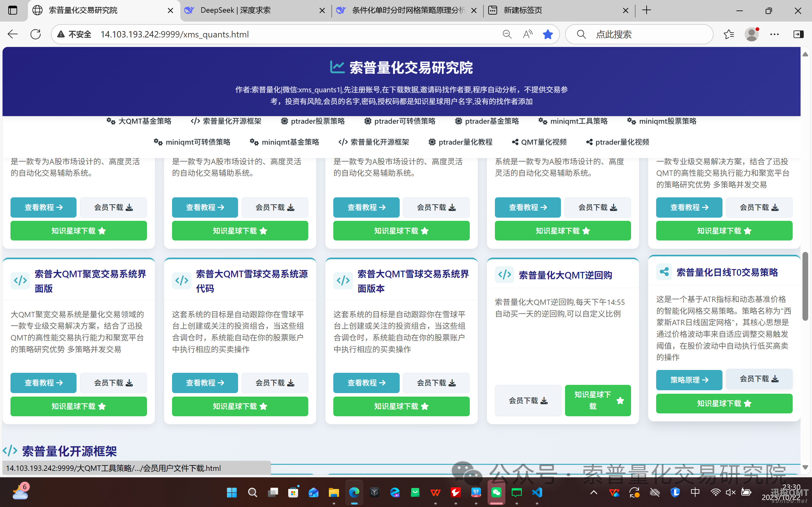
Task: Open WeChat from the taskbar
Action: (496, 492)
